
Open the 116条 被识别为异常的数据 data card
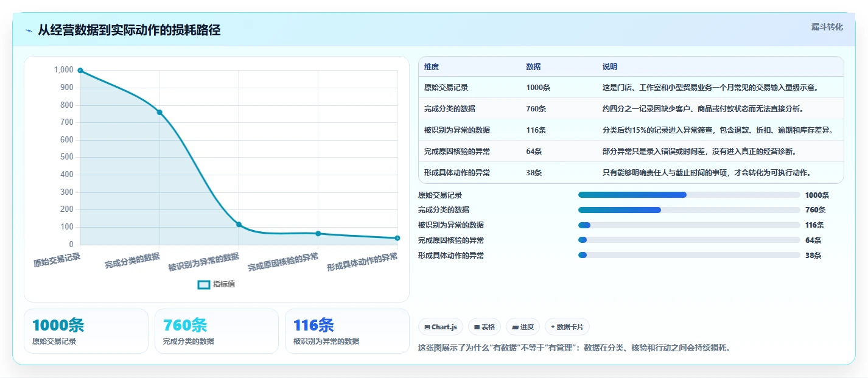click(347, 331)
